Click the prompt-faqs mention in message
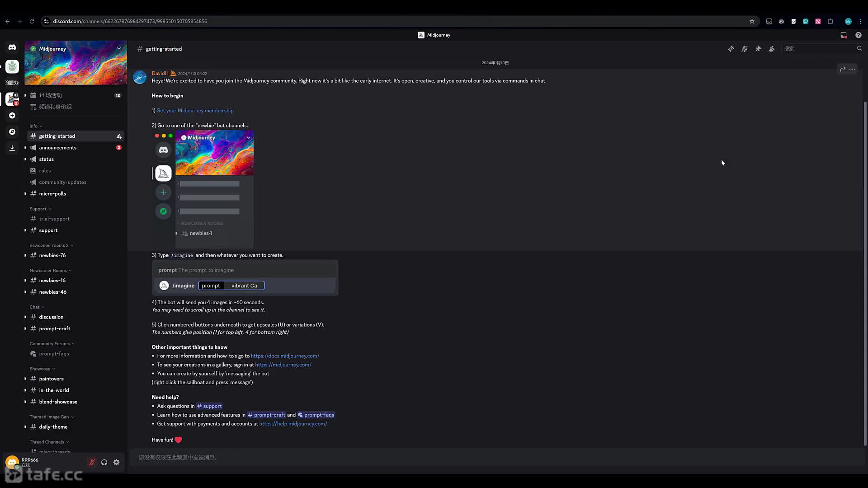The image size is (868, 488). [316, 415]
